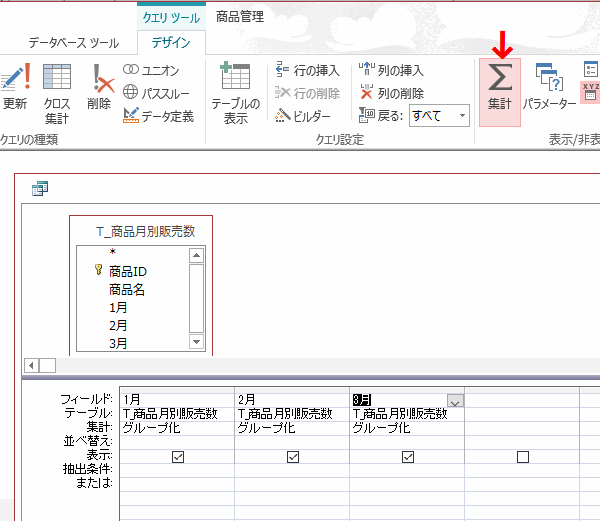Select the Pass-Through (パススルー) query option

[x=156, y=93]
